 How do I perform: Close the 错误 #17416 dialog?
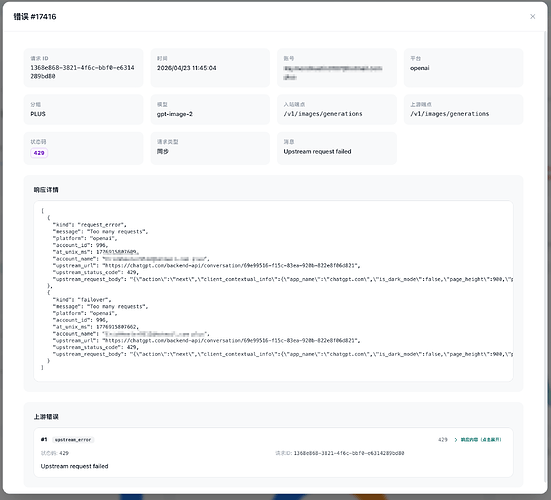click(532, 17)
